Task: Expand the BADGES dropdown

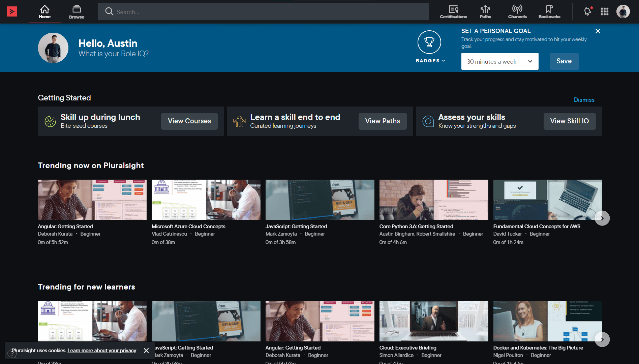Action: (430, 61)
